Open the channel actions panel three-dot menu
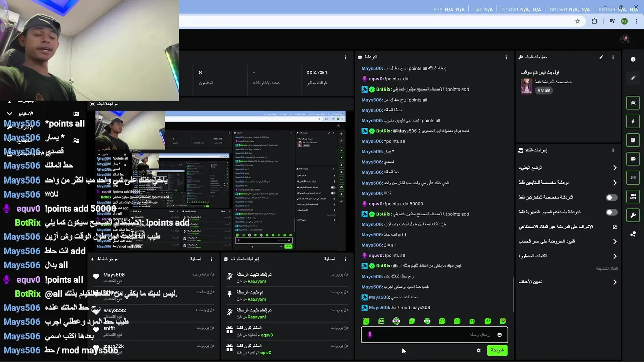 (x=613, y=150)
